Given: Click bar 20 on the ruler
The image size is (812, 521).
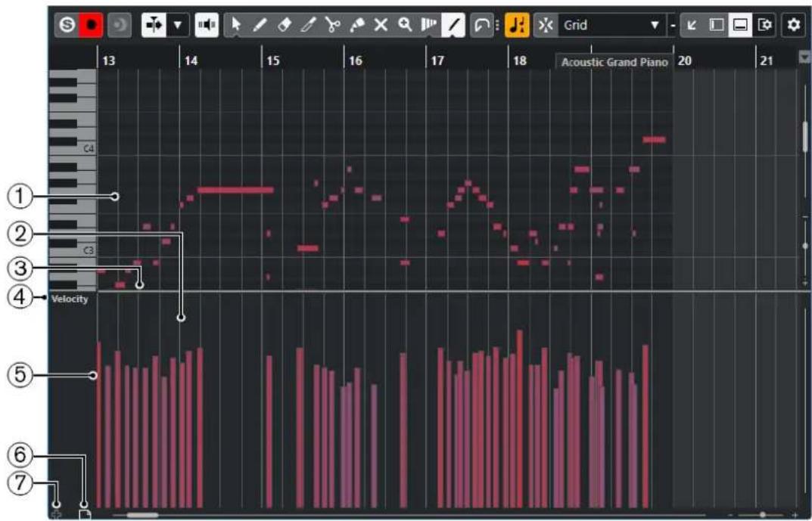Looking at the screenshot, I should (685, 61).
